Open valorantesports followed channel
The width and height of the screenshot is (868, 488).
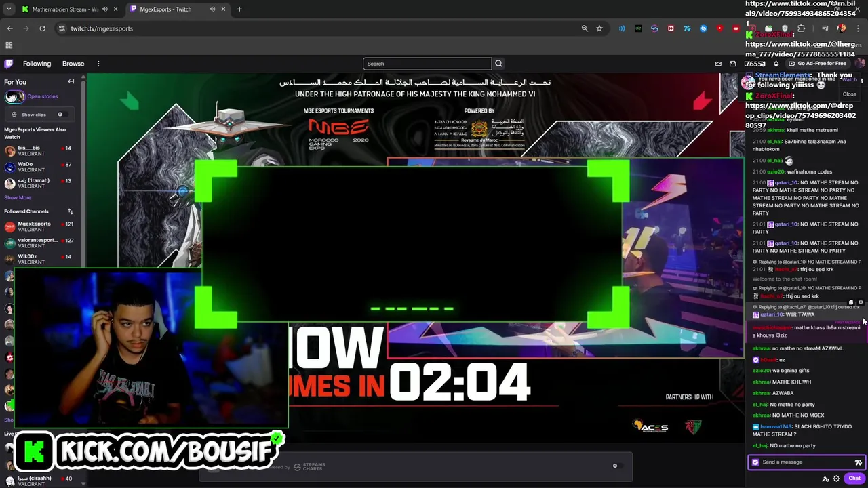point(41,243)
